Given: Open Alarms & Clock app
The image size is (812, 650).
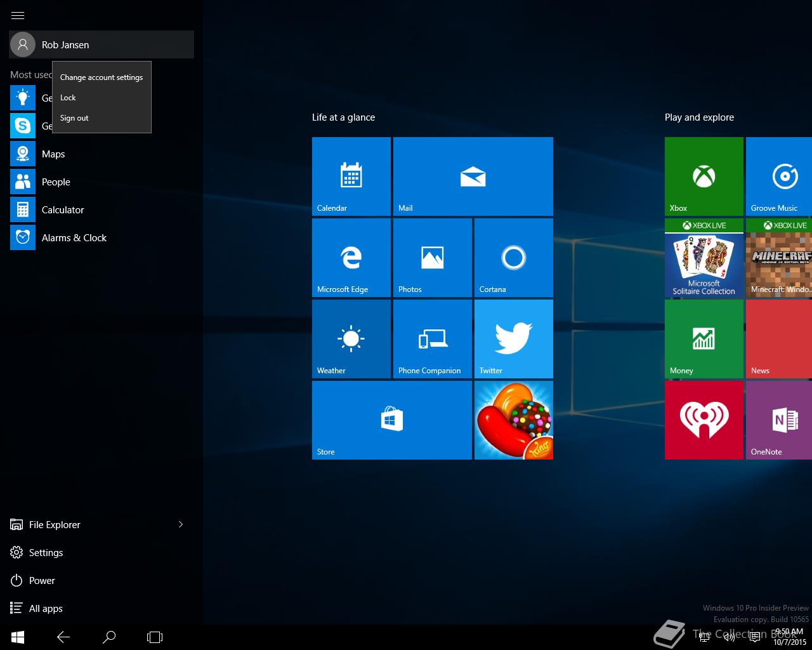Looking at the screenshot, I should click(101, 237).
